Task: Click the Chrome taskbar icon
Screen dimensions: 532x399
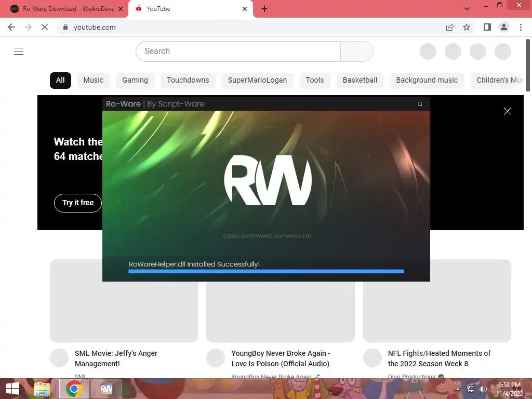Action: [x=74, y=389]
